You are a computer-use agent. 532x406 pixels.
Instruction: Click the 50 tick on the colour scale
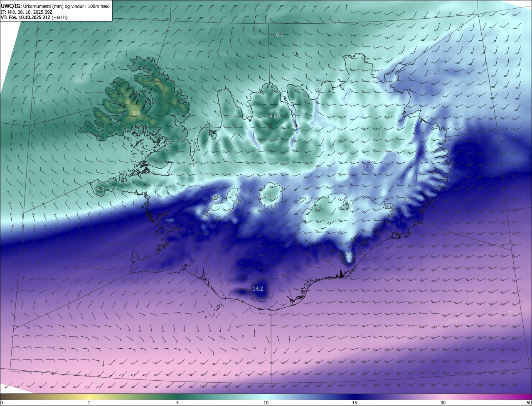coord(529,403)
